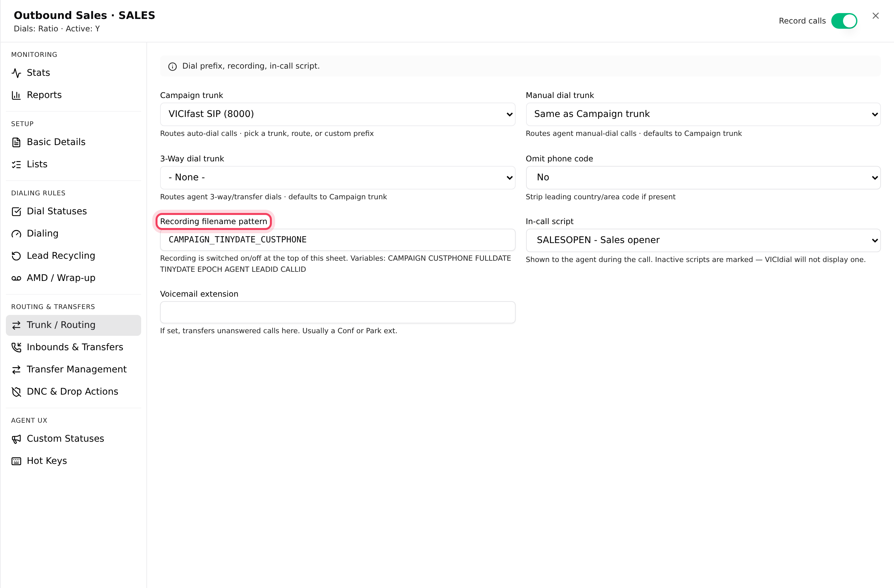Viewport: 894px width, 588px height.
Task: Expand the 3-Way dial trunk dropdown
Action: (337, 178)
